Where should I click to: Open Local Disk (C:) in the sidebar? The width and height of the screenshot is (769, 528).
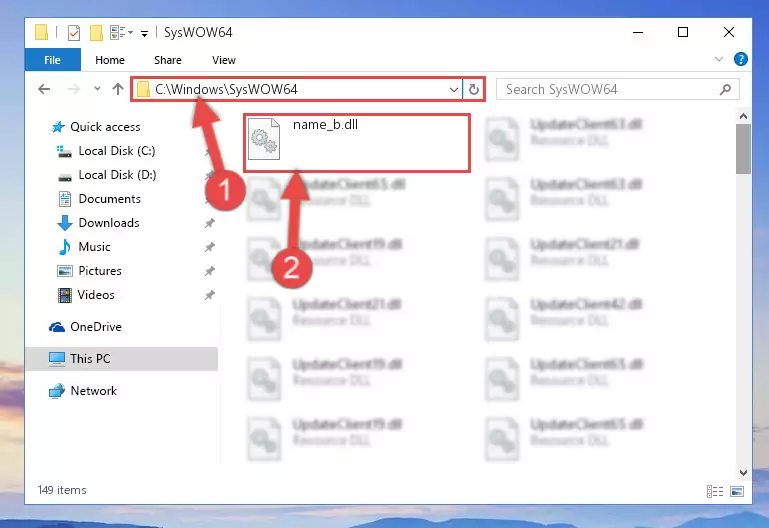click(x=117, y=151)
